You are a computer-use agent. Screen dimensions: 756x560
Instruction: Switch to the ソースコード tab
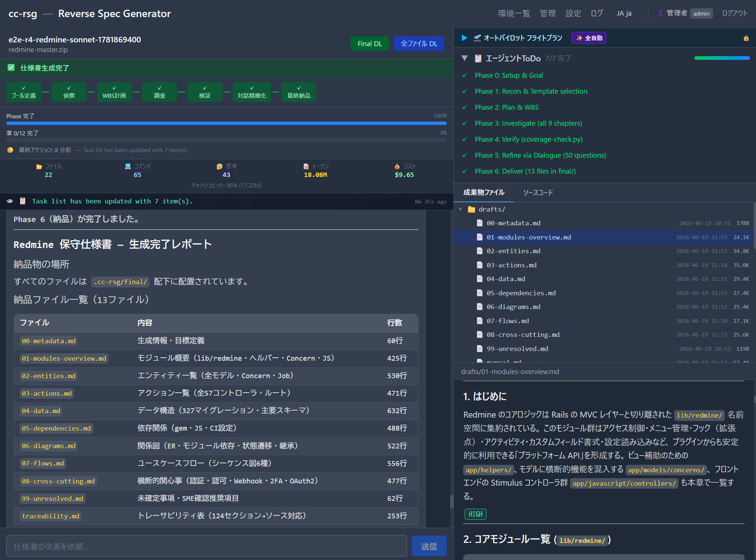point(538,192)
